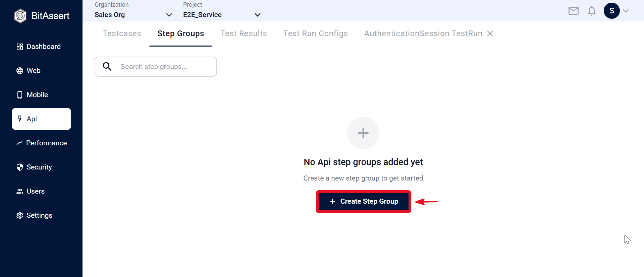
Task: Open the Test Run Configs tab
Action: (x=316, y=33)
